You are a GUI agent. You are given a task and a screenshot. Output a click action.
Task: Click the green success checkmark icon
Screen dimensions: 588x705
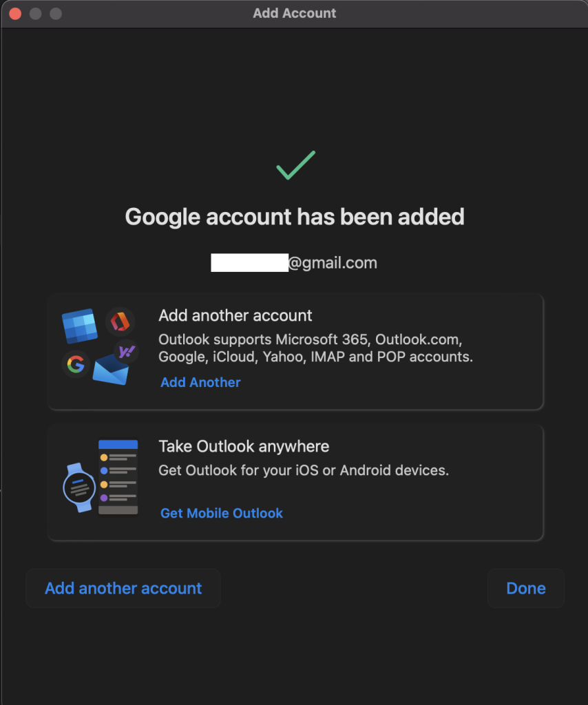295,165
